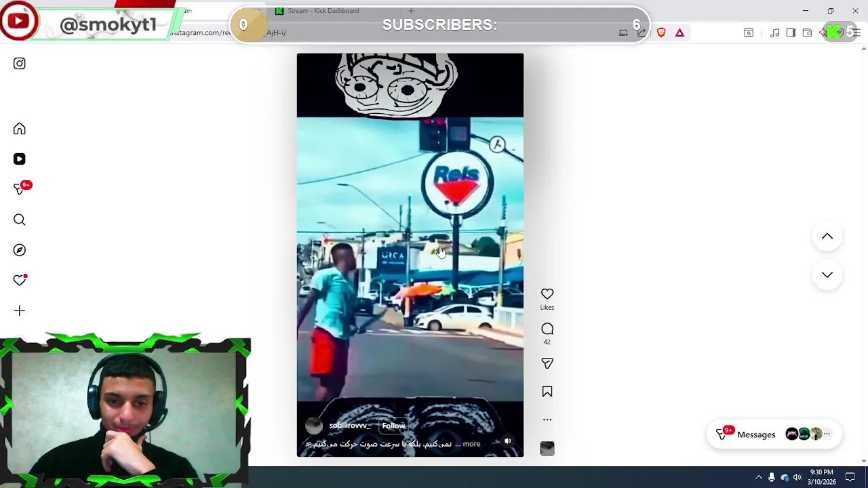Click the microphone tray icon
The height and width of the screenshot is (488, 868).
pos(772,477)
